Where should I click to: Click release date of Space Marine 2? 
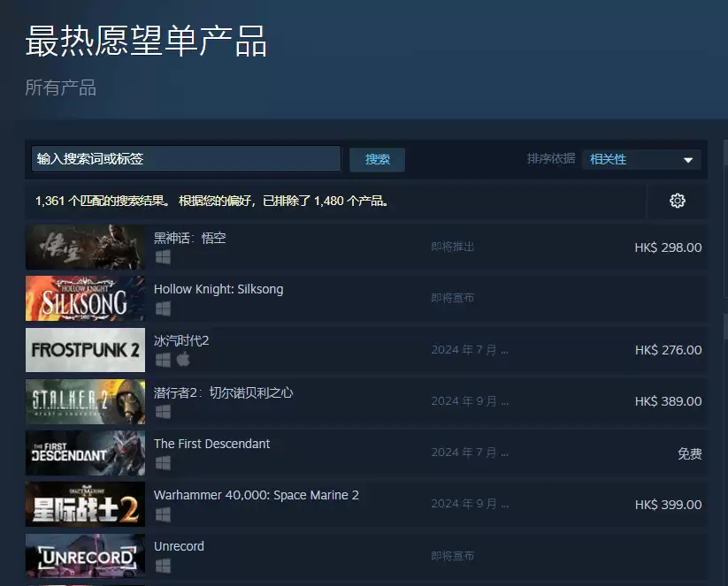click(470, 504)
